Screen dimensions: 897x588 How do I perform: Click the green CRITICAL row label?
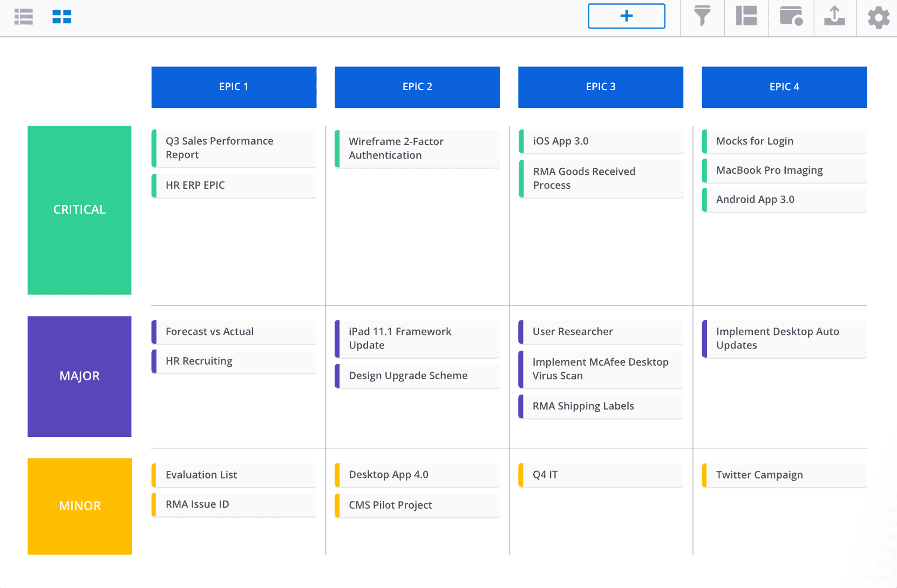[x=79, y=210]
